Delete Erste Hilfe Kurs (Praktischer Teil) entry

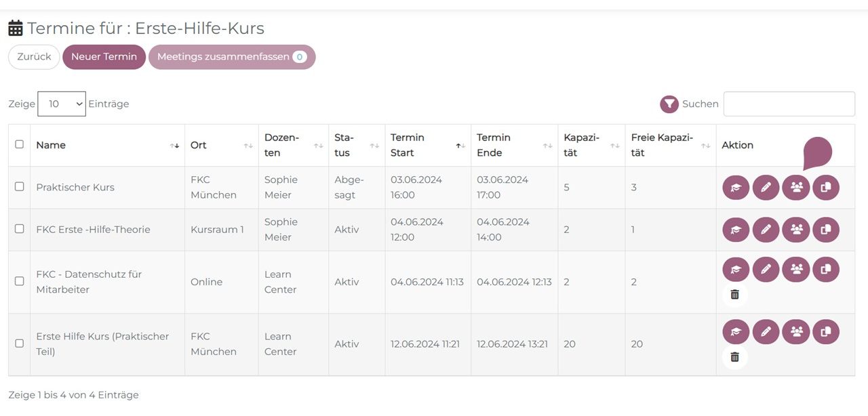click(734, 356)
